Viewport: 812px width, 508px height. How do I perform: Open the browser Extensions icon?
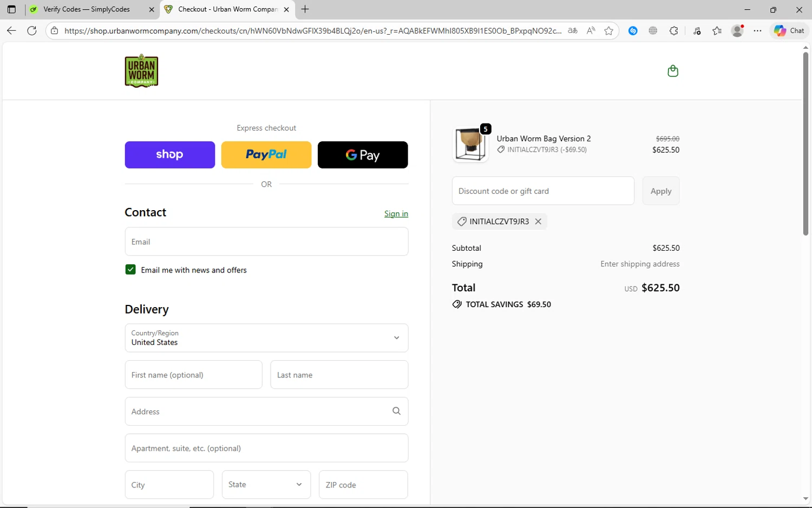click(673, 31)
